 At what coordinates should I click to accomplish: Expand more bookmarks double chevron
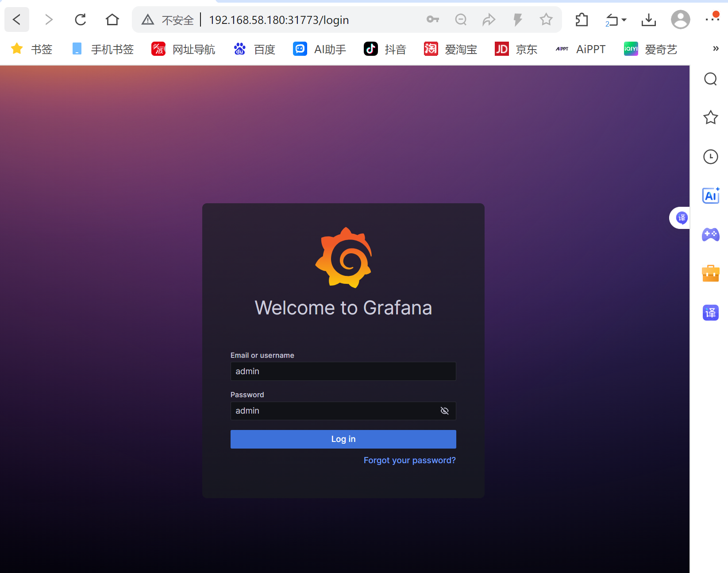click(x=716, y=49)
